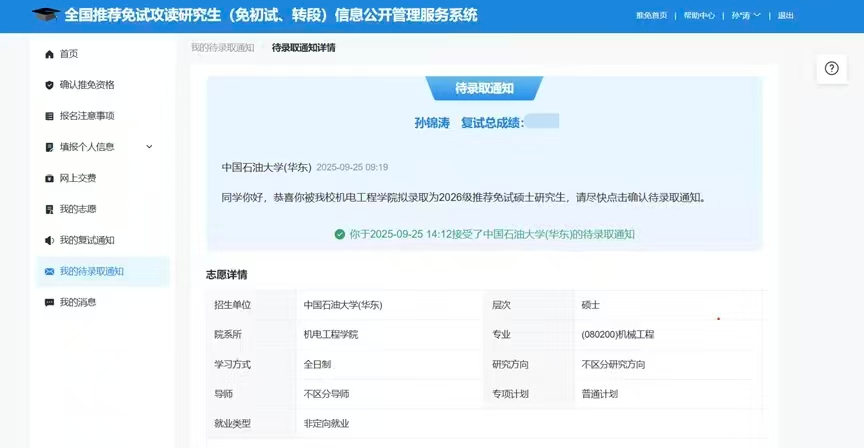Click the edit icon for 填报个人信息

coord(50,147)
